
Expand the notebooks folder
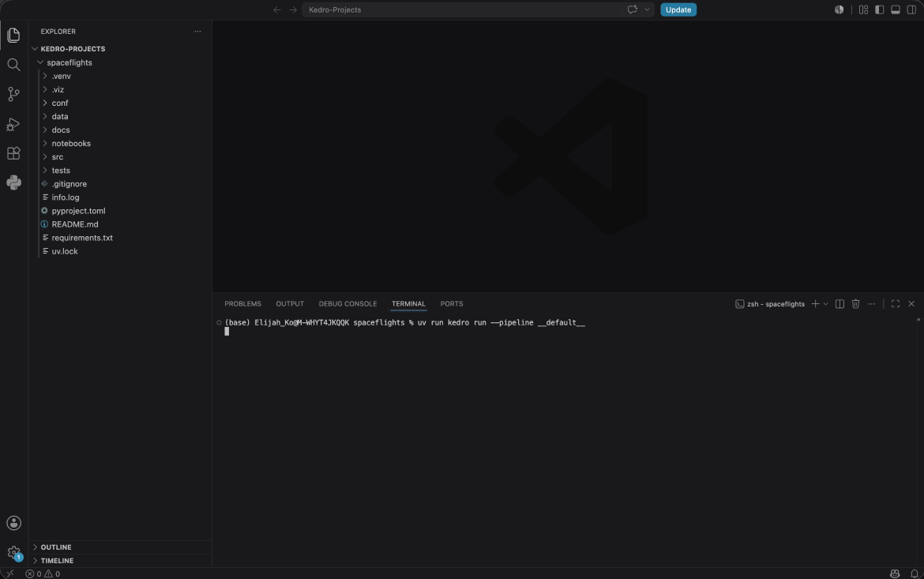pos(120,143)
